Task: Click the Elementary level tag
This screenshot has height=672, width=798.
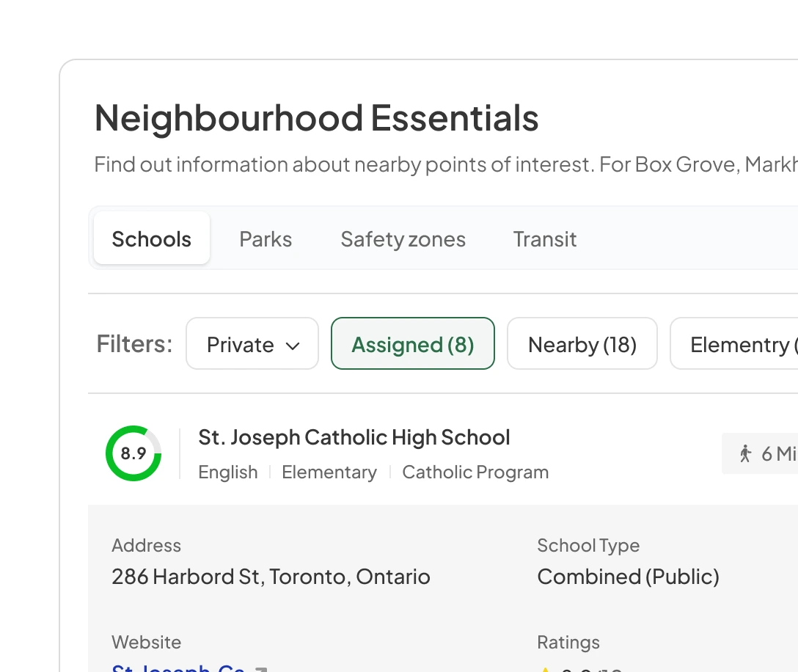Action: [x=329, y=472]
